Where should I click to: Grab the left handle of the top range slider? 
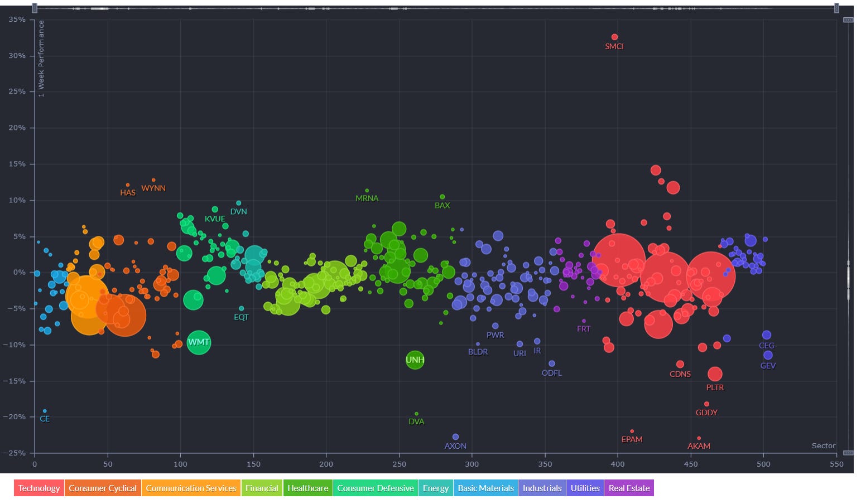click(35, 8)
